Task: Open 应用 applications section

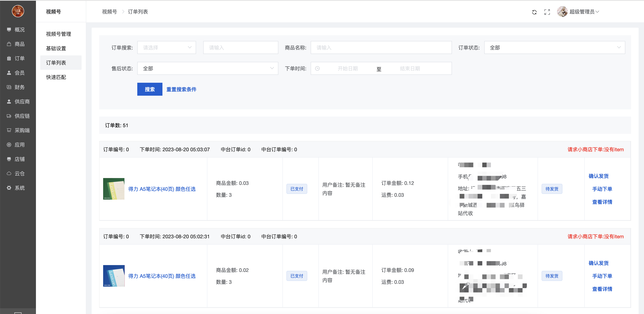Action: 19,145
